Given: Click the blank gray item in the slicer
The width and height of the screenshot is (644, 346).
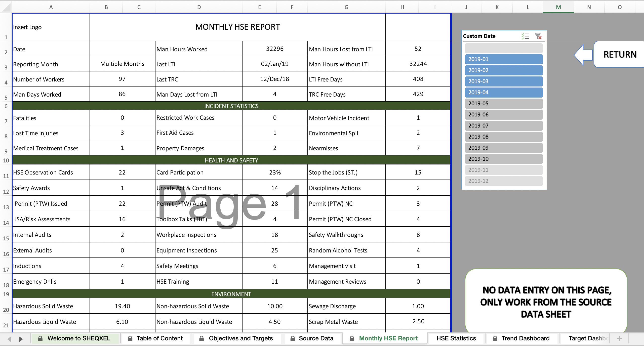Looking at the screenshot, I should tap(503, 48).
